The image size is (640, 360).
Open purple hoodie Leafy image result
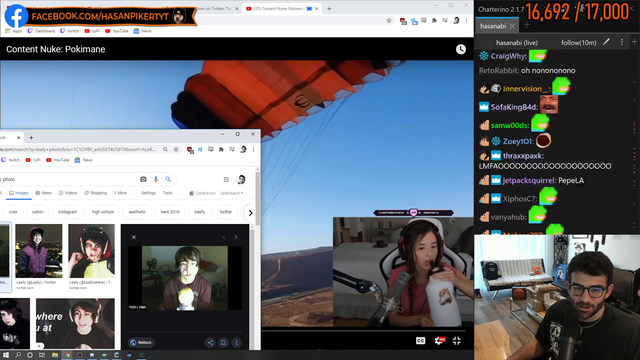pyautogui.click(x=39, y=251)
